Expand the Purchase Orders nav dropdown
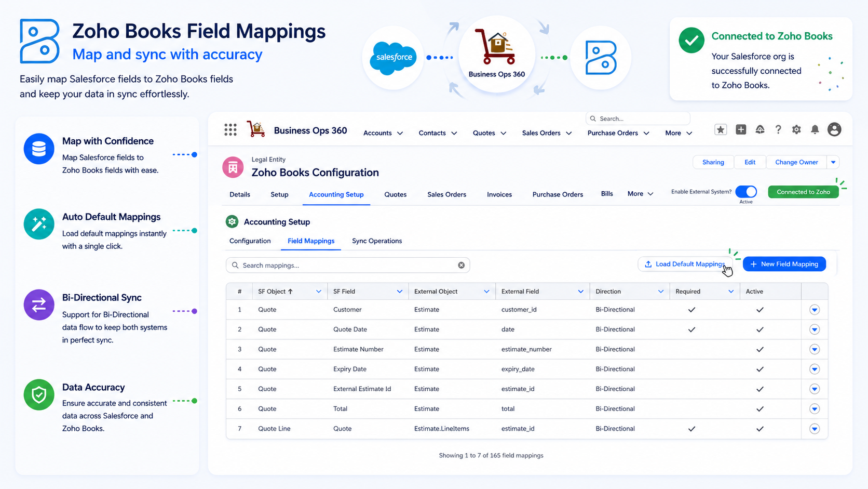Image resolution: width=868 pixels, height=489 pixels. pos(646,134)
